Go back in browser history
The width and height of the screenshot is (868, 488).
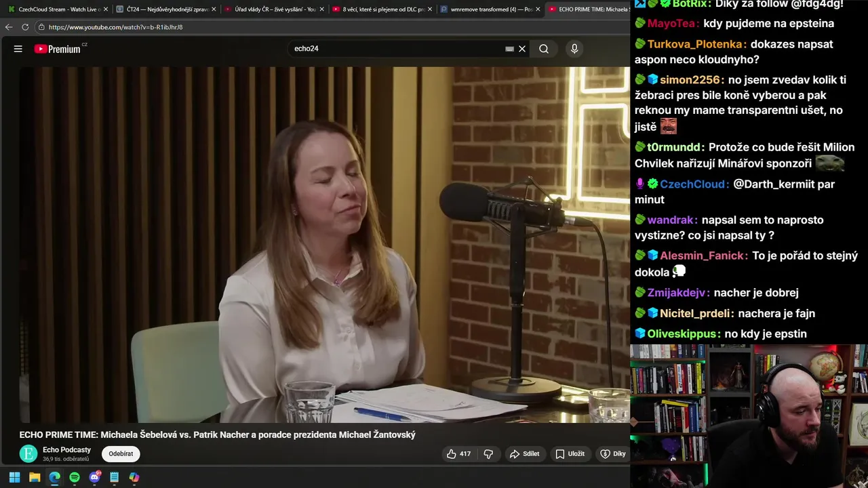(x=9, y=27)
